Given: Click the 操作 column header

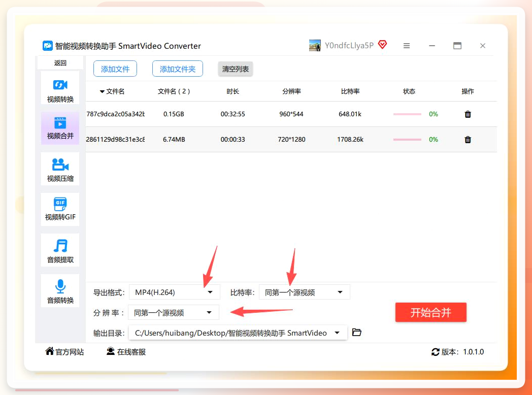Looking at the screenshot, I should pos(468,91).
